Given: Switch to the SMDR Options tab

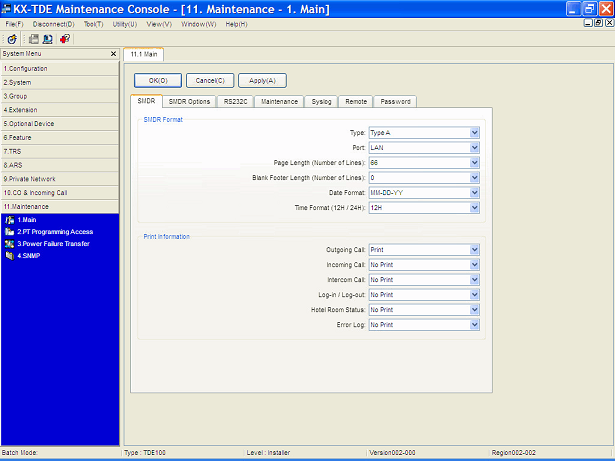Looking at the screenshot, I should pos(188,101).
